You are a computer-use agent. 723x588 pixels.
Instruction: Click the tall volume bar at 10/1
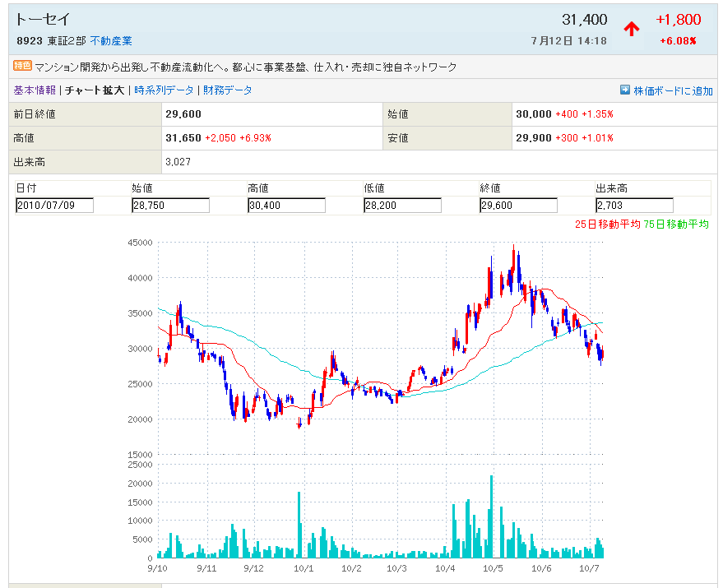299,525
